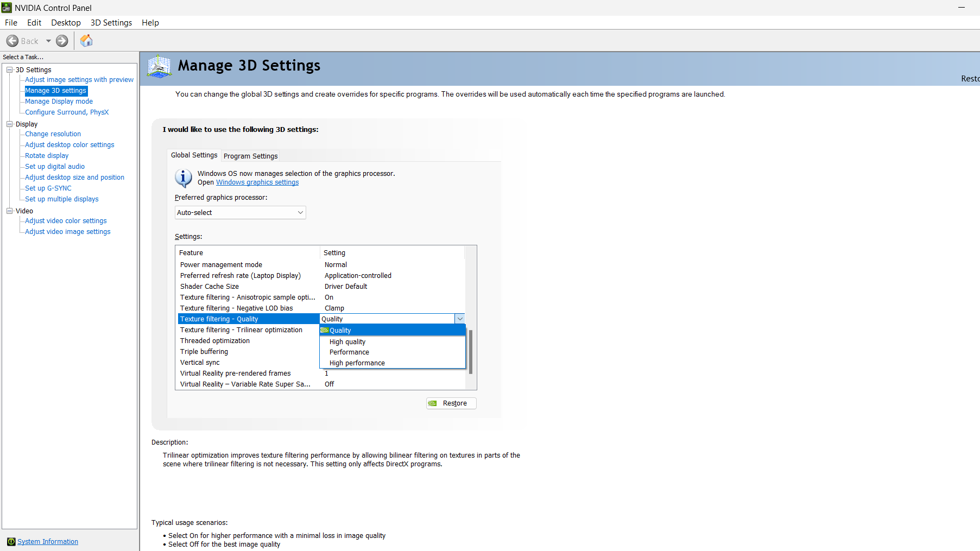Open Adjust desktop size and position
980x551 pixels.
(x=74, y=178)
